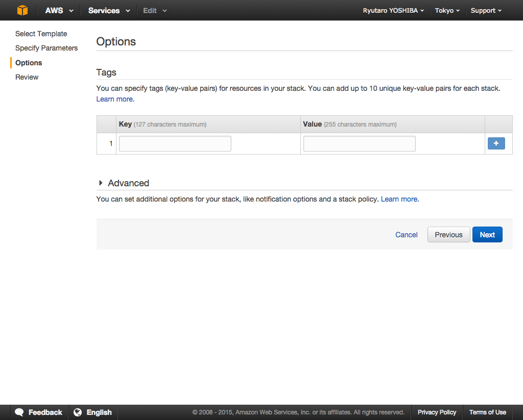
Task: Go to the Specify Parameters step
Action: coord(46,48)
